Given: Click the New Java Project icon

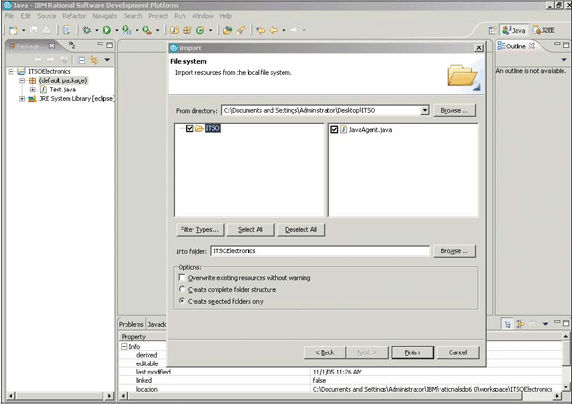Looking at the screenshot, I should [174, 30].
